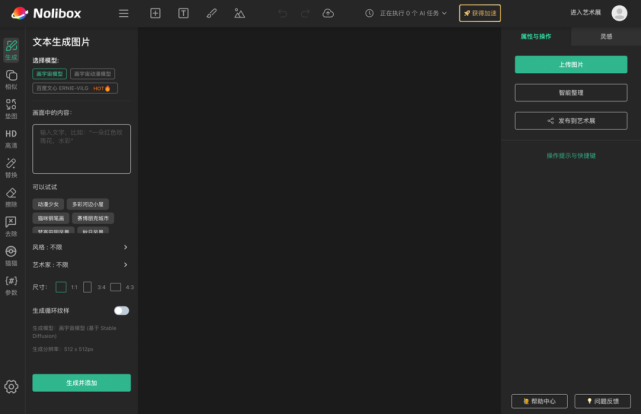Select the 描描 eye-shaped sidebar tool
The height and width of the screenshot is (414, 641).
[11, 256]
